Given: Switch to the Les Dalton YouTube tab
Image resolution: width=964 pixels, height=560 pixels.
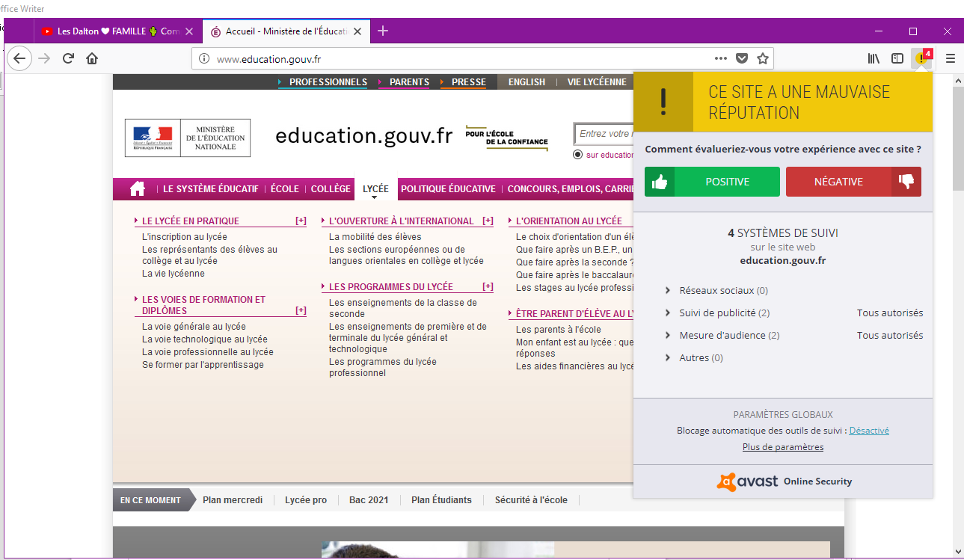Looking at the screenshot, I should click(x=111, y=31).
